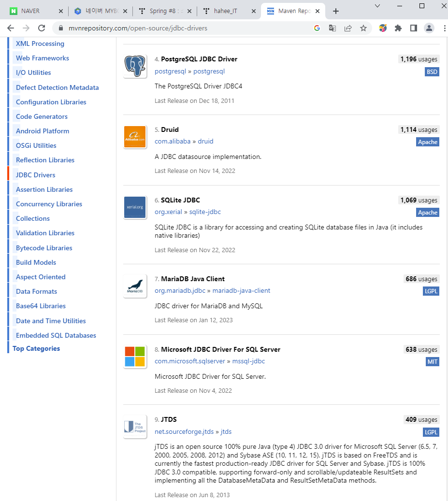Bookmark this page with the star icon
Image resolution: width=448 pixels, height=501 pixels.
[x=363, y=28]
